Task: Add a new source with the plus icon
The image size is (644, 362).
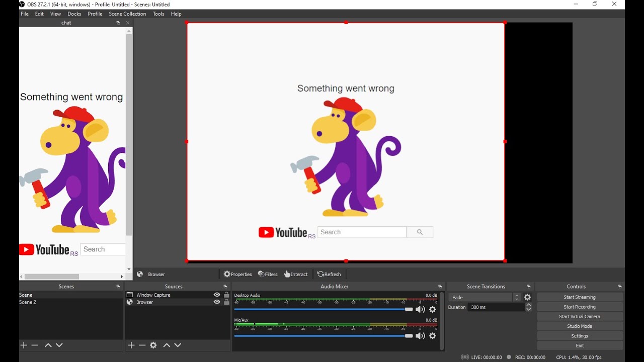Action: click(x=131, y=345)
